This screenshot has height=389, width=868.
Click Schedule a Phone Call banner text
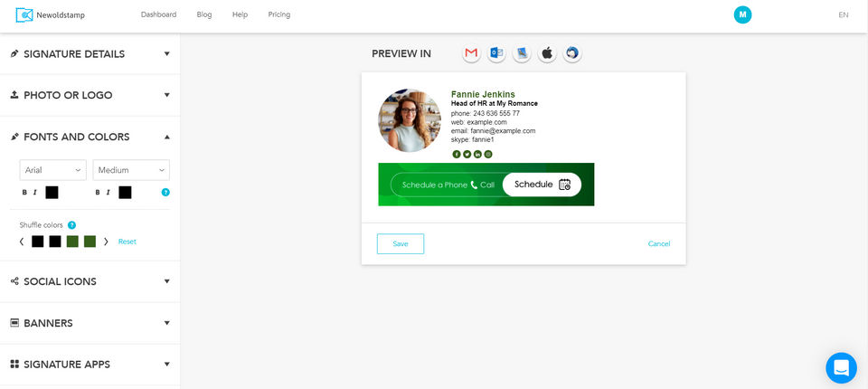point(448,185)
